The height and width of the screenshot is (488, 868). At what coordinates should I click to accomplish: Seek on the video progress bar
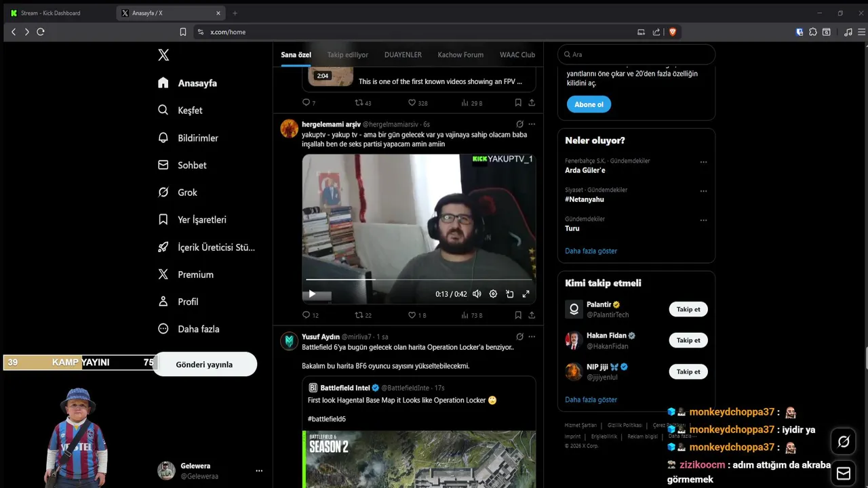(419, 279)
